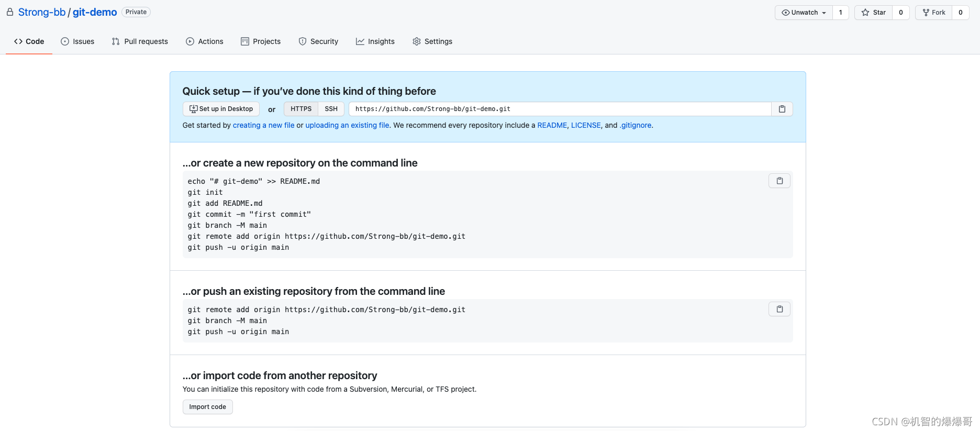Screen dimensions: 980x431
Task: Click '...or push an existing repository' heading
Action: coord(314,291)
